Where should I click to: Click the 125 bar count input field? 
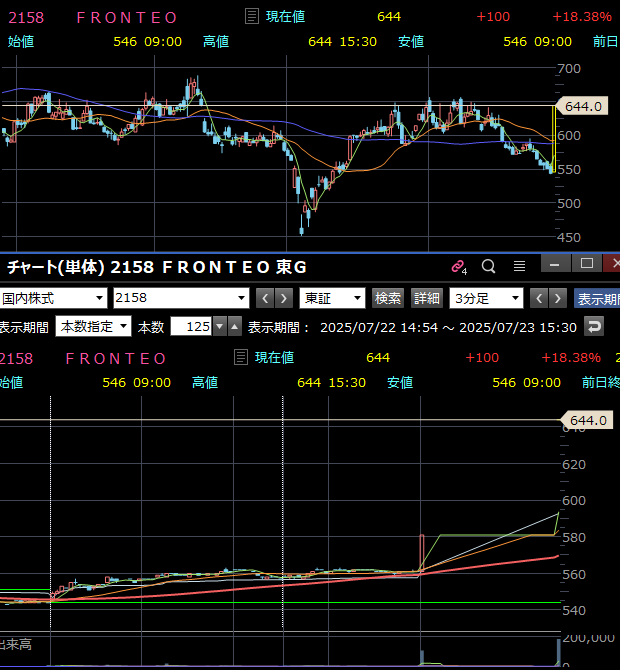click(191, 327)
